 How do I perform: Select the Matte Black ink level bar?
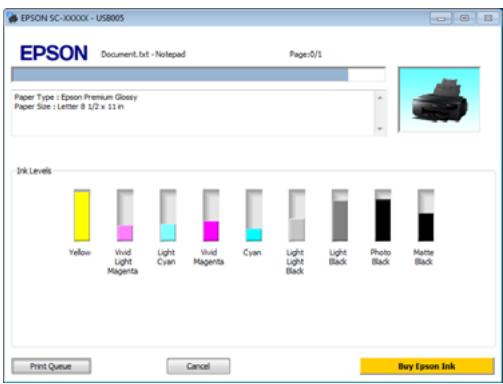(x=426, y=215)
